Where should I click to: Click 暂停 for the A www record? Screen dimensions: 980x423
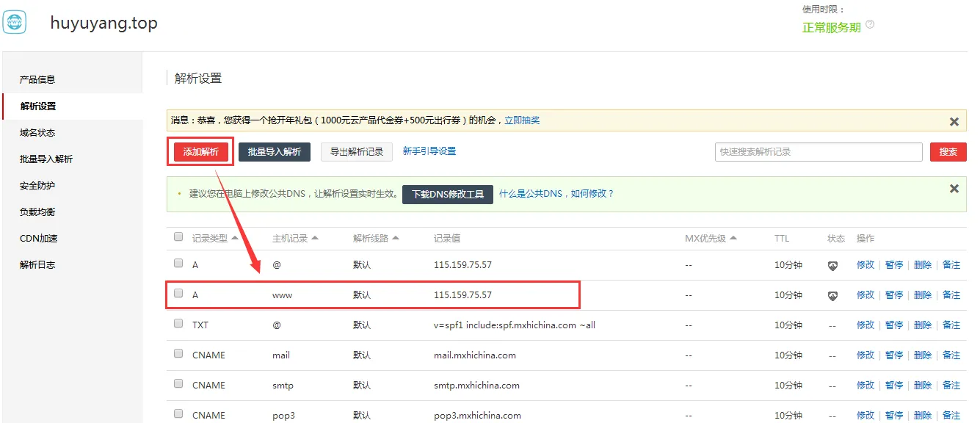[894, 295]
